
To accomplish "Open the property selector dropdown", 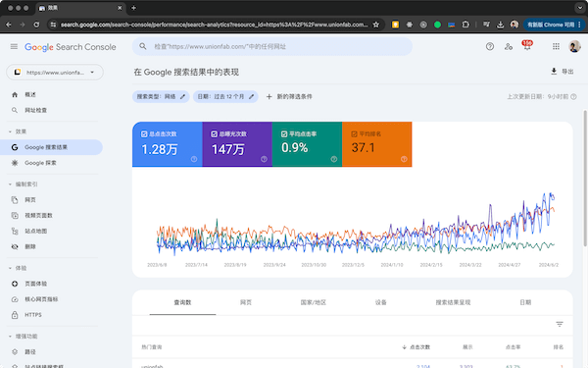I will point(55,73).
